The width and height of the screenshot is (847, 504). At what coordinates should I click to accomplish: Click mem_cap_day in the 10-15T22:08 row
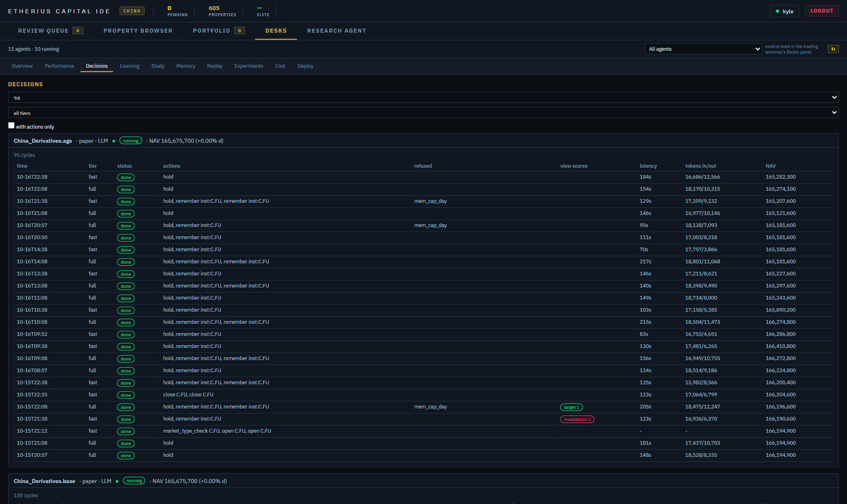(430, 407)
